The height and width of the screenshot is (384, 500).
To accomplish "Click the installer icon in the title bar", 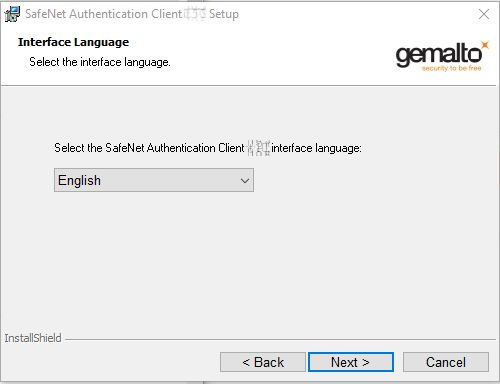I will [12, 14].
